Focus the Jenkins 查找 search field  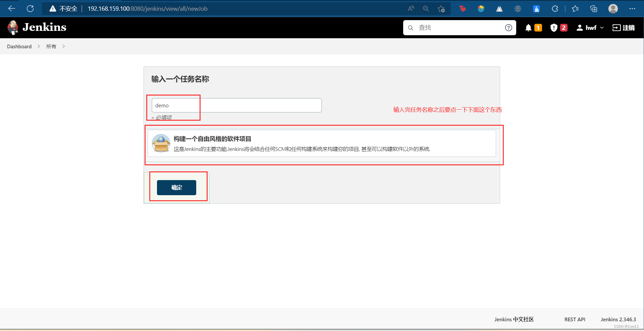[x=460, y=28]
